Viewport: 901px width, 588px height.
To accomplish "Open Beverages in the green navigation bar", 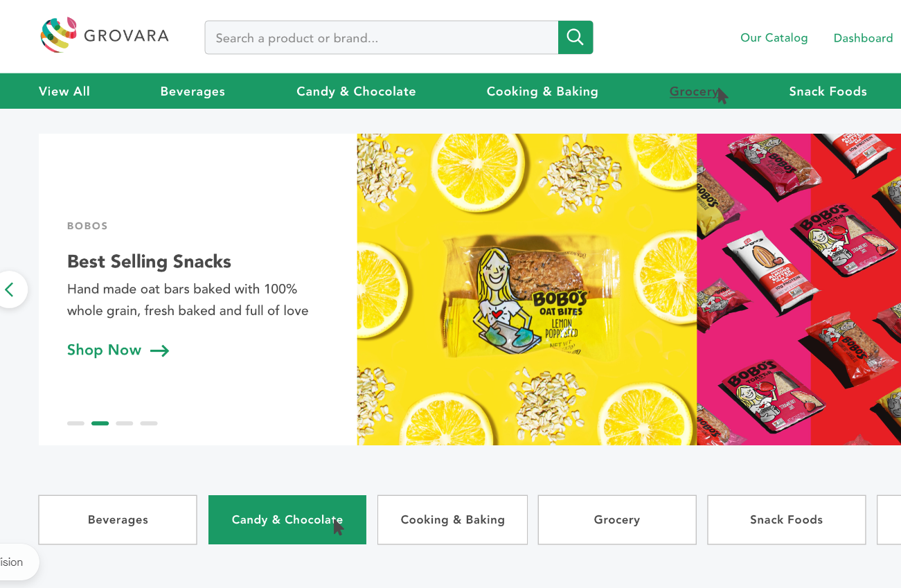I will pyautogui.click(x=193, y=91).
